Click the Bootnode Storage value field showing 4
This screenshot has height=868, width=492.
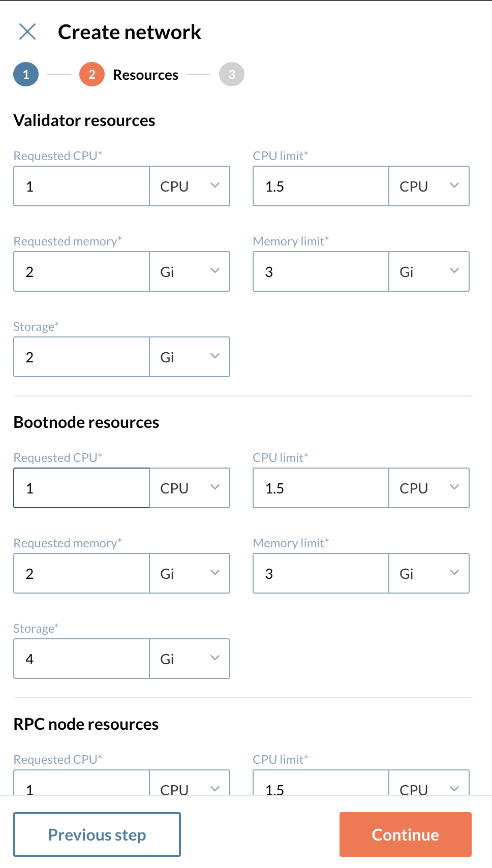(x=81, y=659)
